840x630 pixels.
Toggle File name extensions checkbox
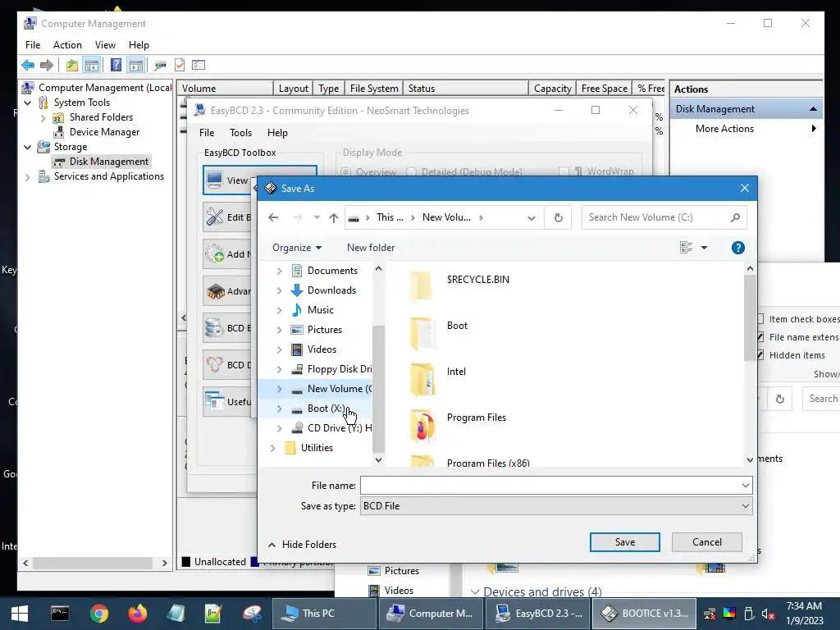click(760, 337)
